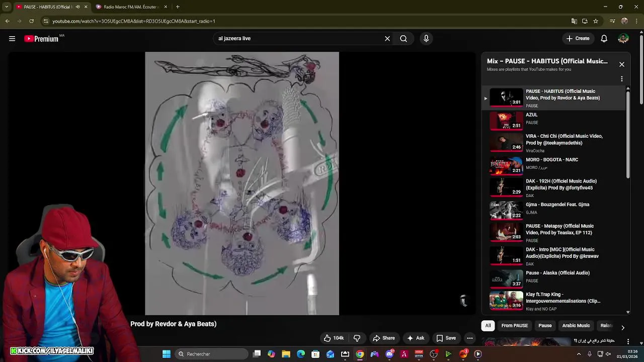Select the 'All' filter chip
Screen dimensions: 644x362
(488, 326)
